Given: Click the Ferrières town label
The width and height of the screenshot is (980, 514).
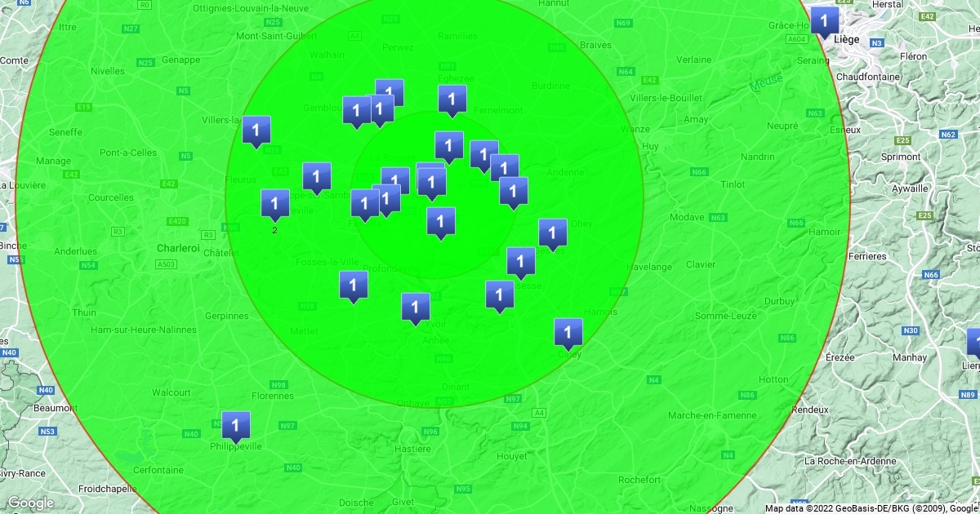Looking at the screenshot, I should click(x=866, y=256).
